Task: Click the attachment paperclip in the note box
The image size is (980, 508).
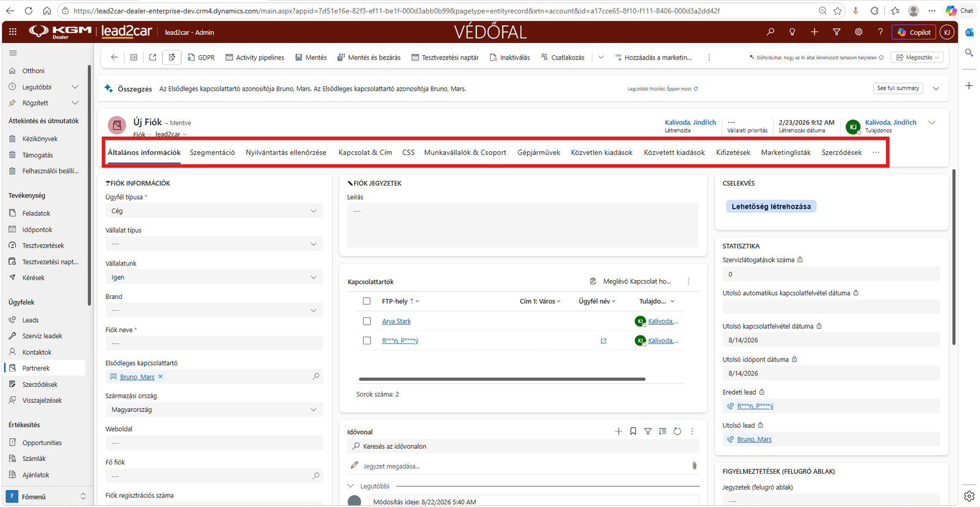Action: (x=694, y=466)
